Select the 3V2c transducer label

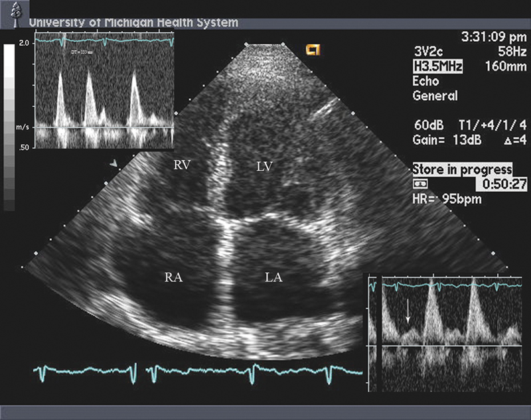pos(432,52)
